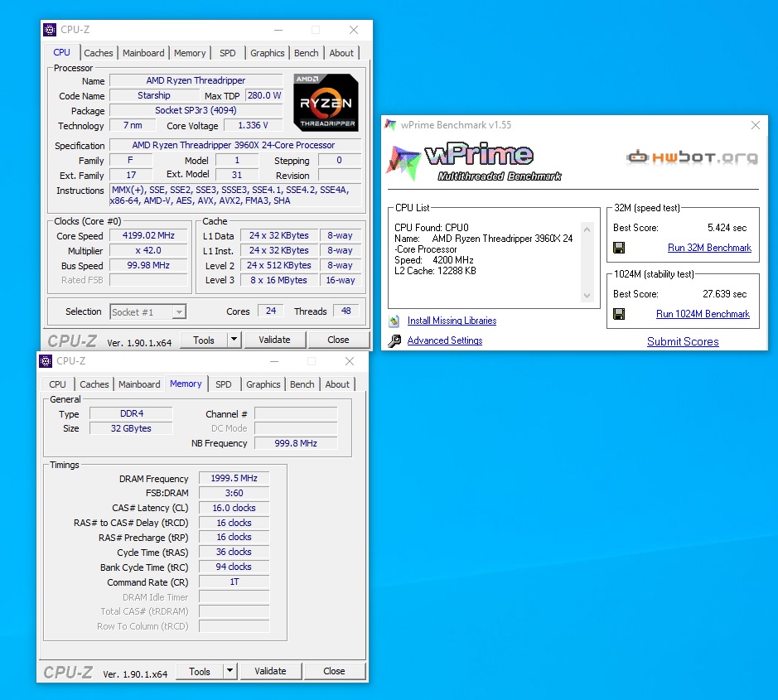Switch to Memory tab in top CPU-Z window

coord(190,53)
